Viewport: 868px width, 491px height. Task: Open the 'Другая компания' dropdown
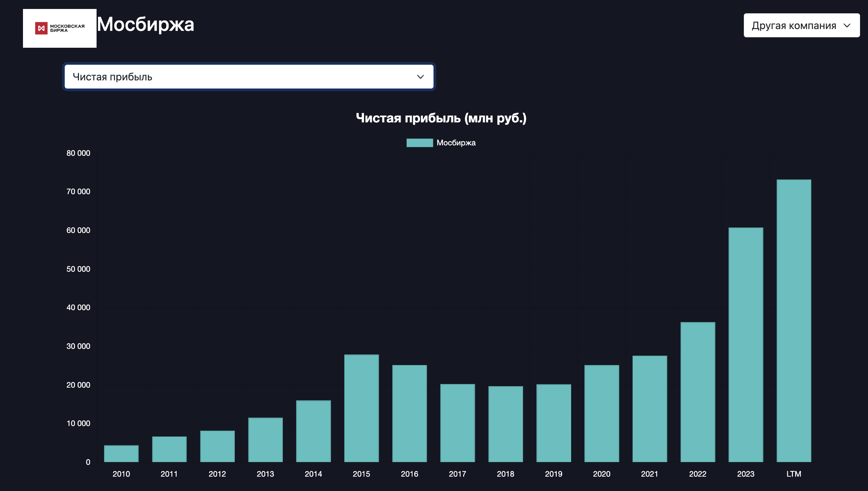point(802,25)
